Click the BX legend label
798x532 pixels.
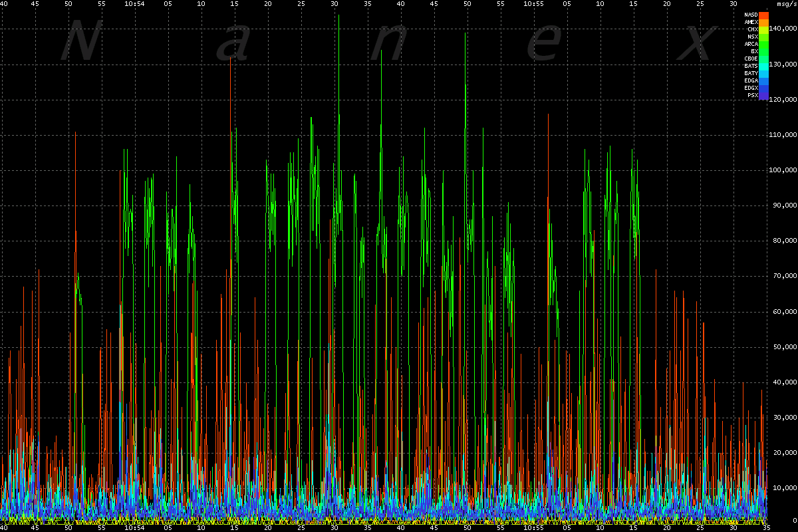point(754,51)
